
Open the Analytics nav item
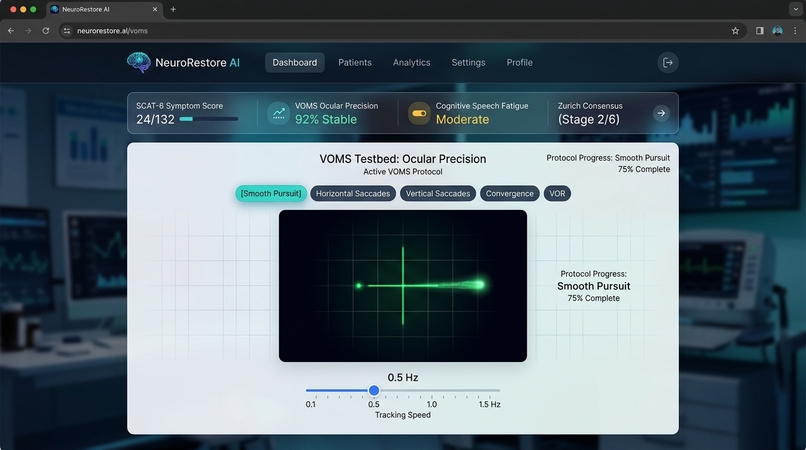[411, 62]
